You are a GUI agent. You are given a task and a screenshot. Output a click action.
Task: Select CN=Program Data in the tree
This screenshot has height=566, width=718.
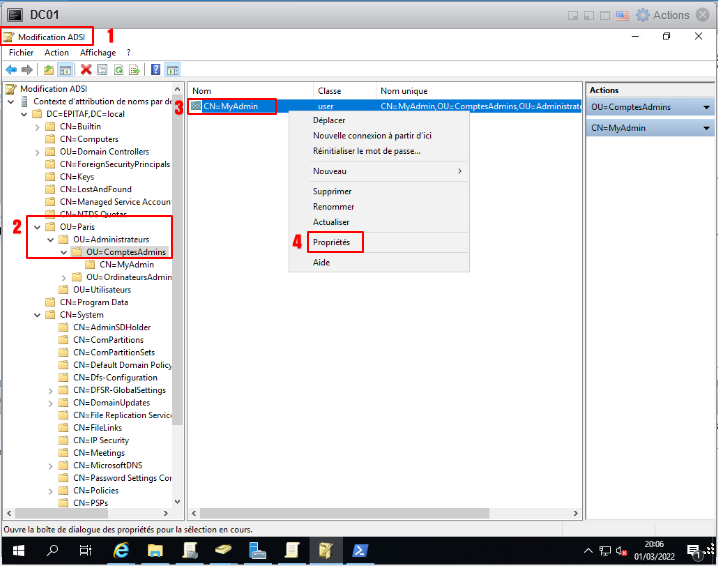tap(93, 302)
